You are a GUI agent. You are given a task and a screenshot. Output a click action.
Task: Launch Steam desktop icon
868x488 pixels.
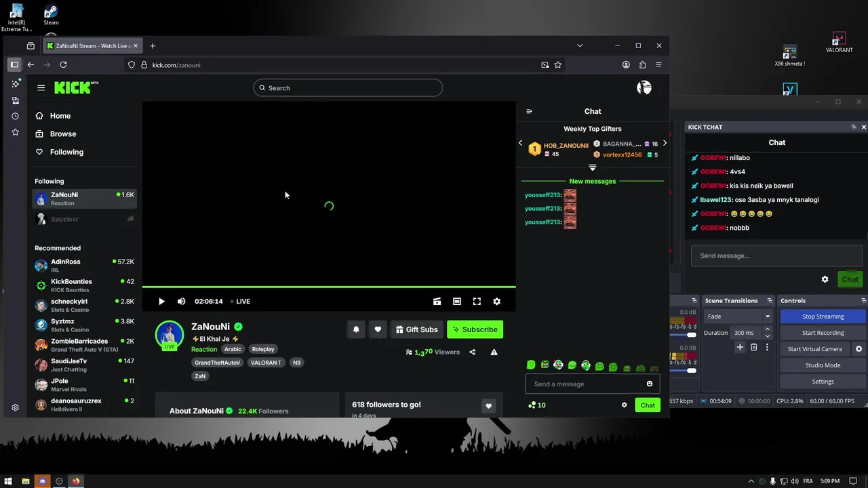pos(51,15)
